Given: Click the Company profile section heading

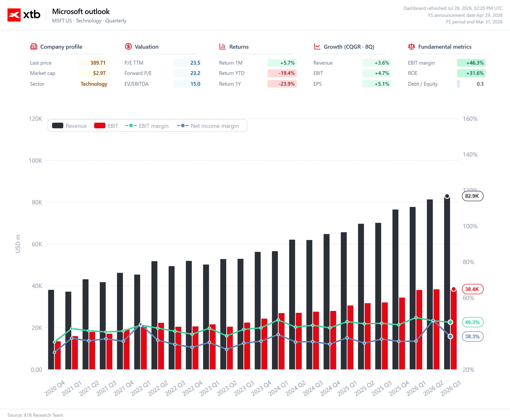Looking at the screenshot, I should click(x=61, y=47).
